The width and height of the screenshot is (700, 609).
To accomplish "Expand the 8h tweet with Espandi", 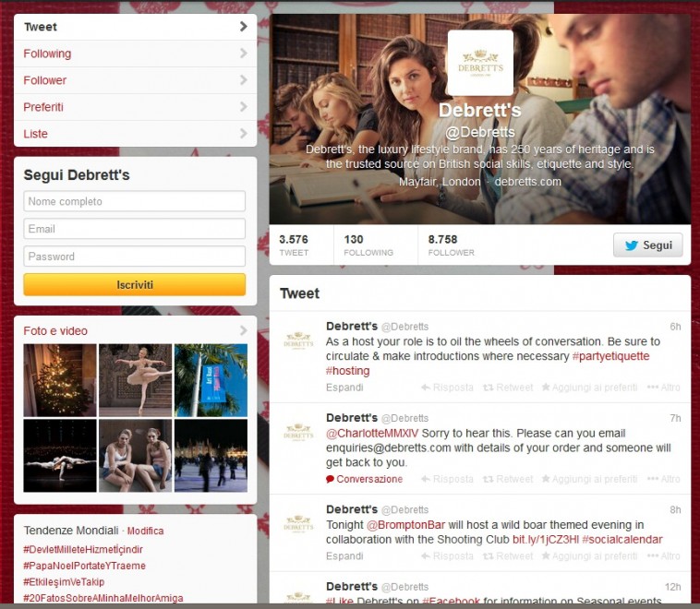I will pyautogui.click(x=344, y=555).
